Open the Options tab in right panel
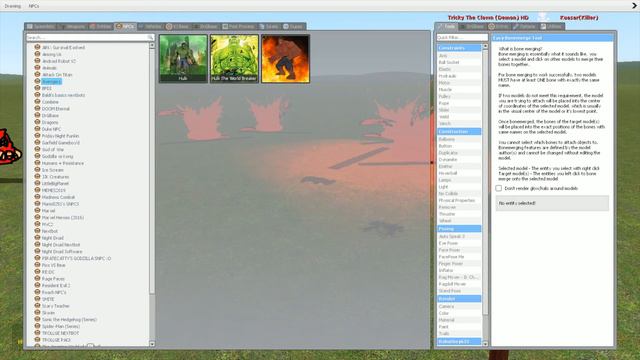Viewport: 640px width, 360px height. 524,26
